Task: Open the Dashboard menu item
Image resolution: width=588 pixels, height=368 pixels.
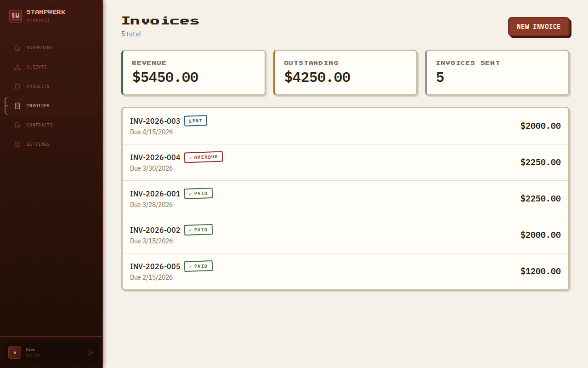Action: click(x=51, y=48)
